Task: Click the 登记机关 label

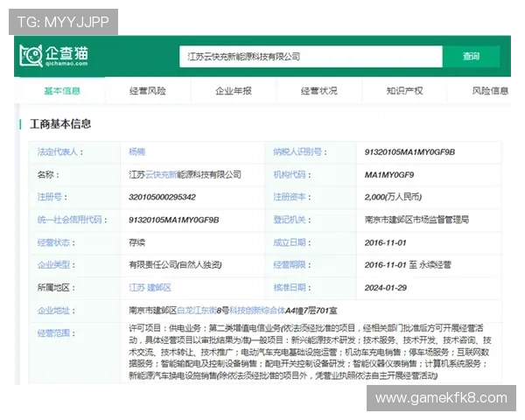Action: pos(291,220)
